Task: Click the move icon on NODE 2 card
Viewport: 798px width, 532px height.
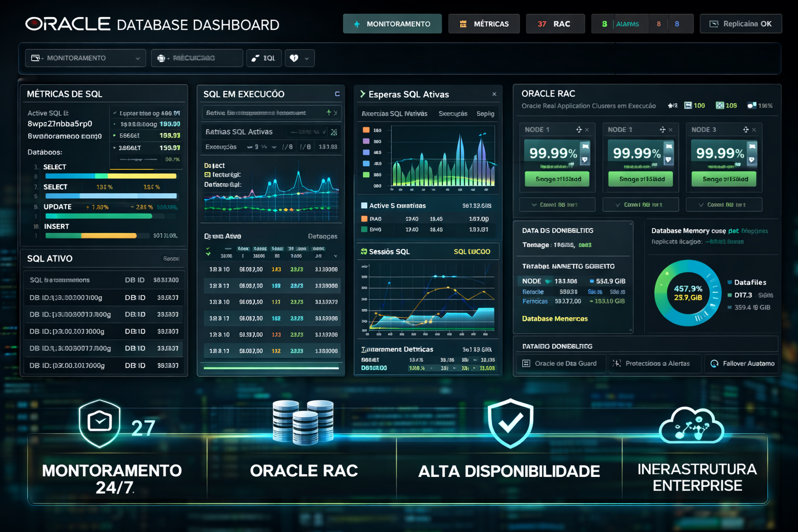Action: [x=662, y=129]
